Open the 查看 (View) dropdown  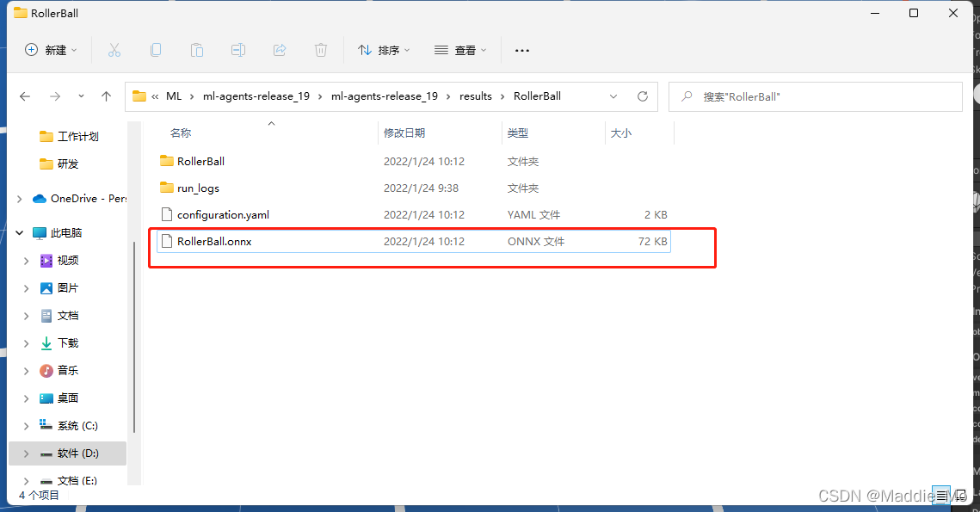point(460,50)
